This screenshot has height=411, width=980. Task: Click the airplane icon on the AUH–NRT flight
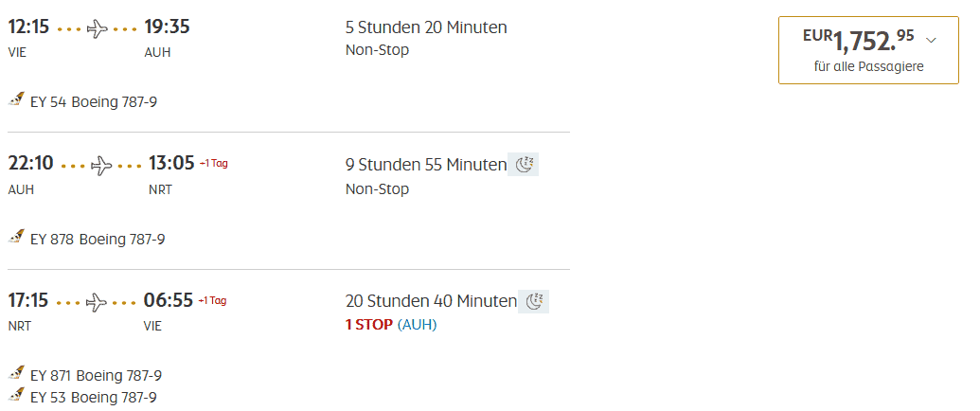tap(101, 166)
